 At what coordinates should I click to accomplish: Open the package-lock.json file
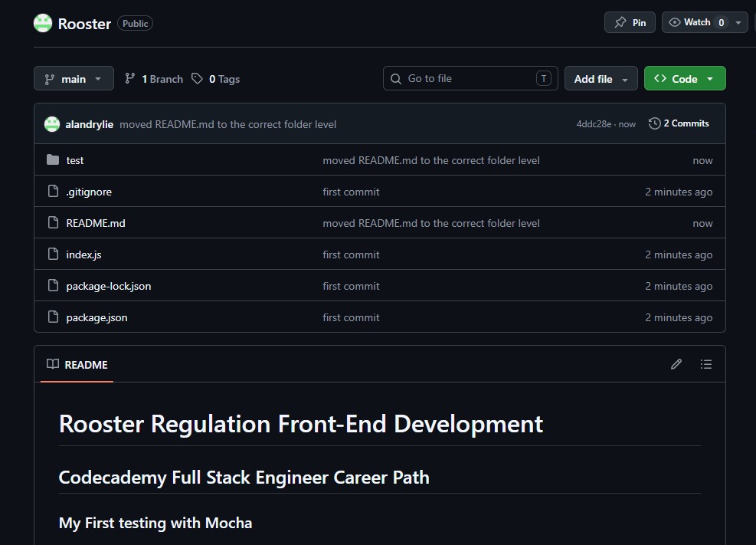[x=109, y=286]
